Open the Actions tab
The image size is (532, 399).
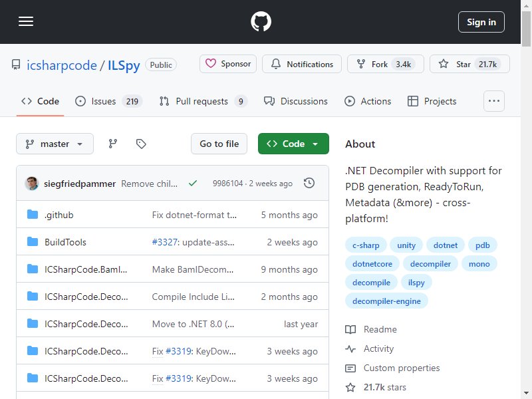click(x=368, y=101)
